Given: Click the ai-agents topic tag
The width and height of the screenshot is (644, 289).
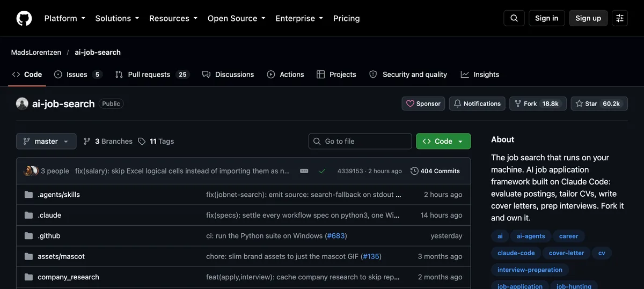Looking at the screenshot, I should [x=531, y=236].
